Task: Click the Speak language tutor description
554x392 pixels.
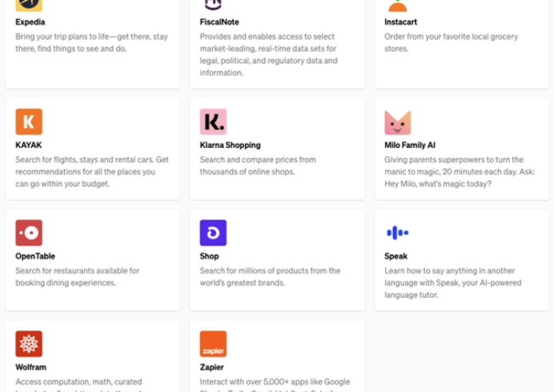Action: point(452,282)
